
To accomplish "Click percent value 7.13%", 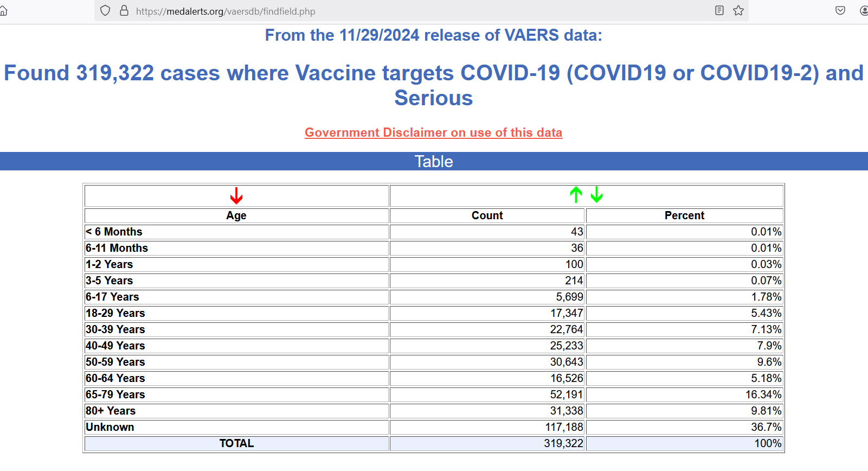I will 766,329.
